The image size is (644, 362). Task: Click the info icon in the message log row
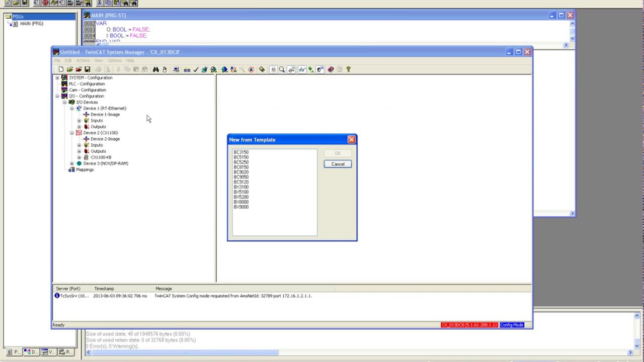57,296
